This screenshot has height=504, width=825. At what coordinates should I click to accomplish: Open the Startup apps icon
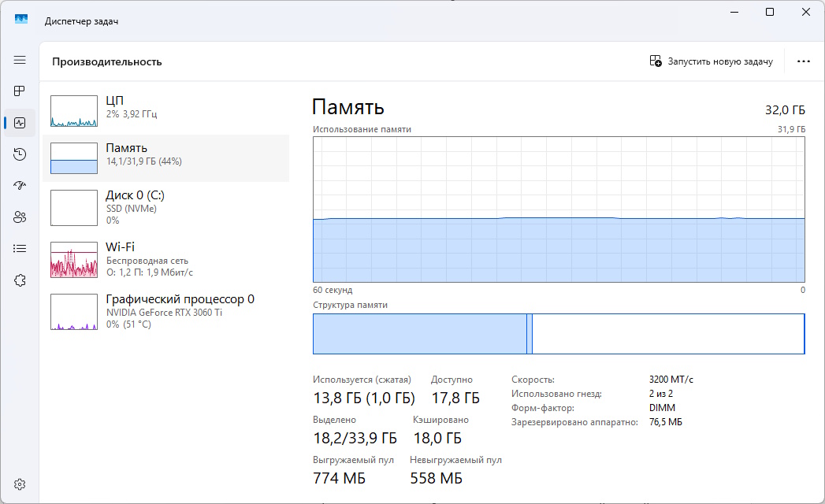20,186
